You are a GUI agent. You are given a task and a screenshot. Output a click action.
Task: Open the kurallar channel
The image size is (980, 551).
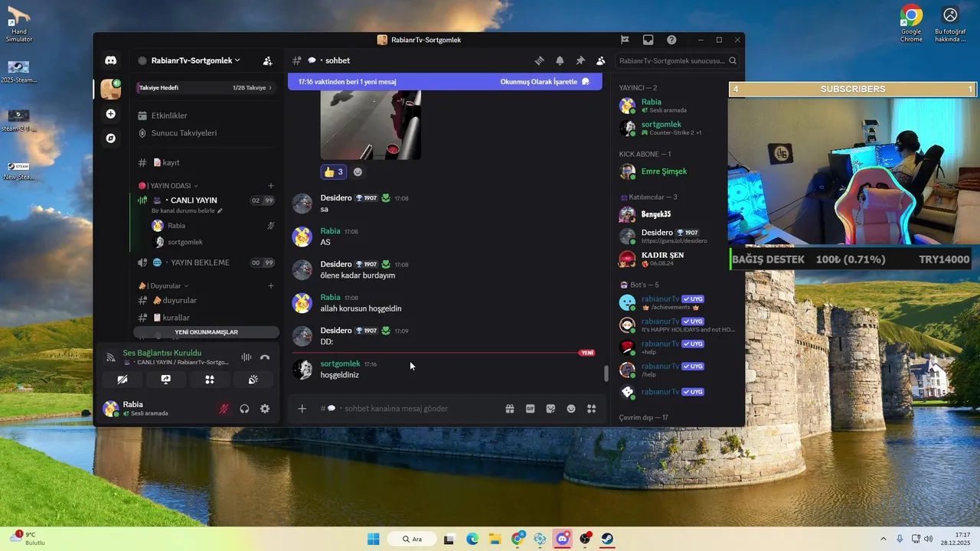click(x=205, y=318)
